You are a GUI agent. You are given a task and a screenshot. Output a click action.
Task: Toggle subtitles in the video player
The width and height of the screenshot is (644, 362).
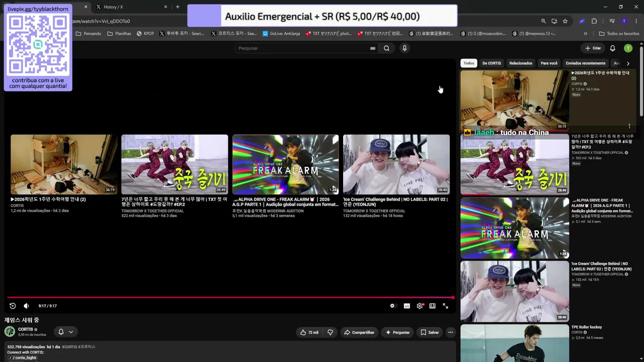click(407, 306)
